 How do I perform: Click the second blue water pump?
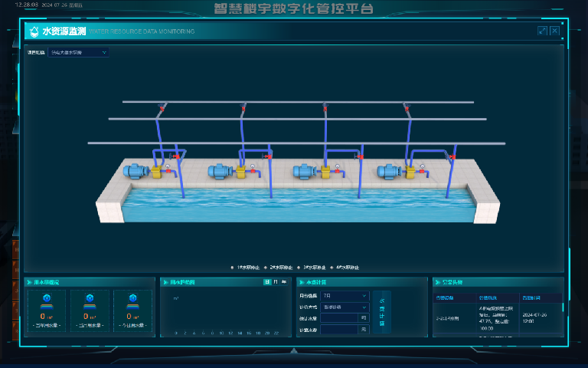[223, 172]
